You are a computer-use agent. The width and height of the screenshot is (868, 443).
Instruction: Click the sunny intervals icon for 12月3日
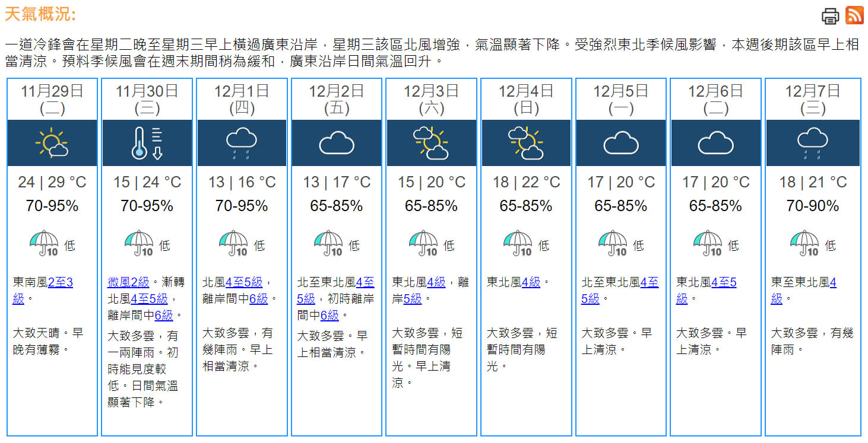point(431,143)
